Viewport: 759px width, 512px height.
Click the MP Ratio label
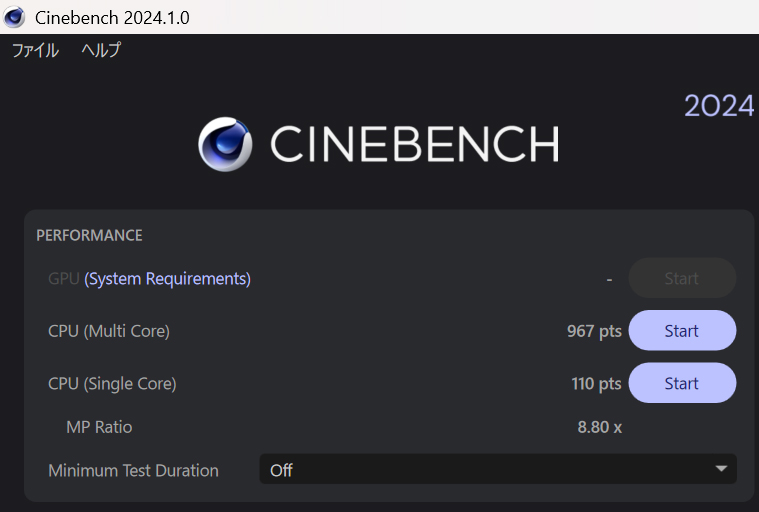click(x=99, y=427)
